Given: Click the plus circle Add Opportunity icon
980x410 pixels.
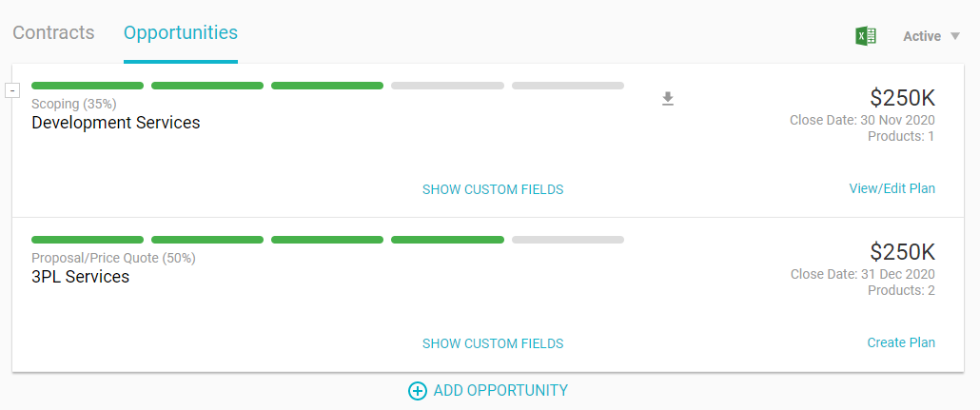Looking at the screenshot, I should pos(417,391).
